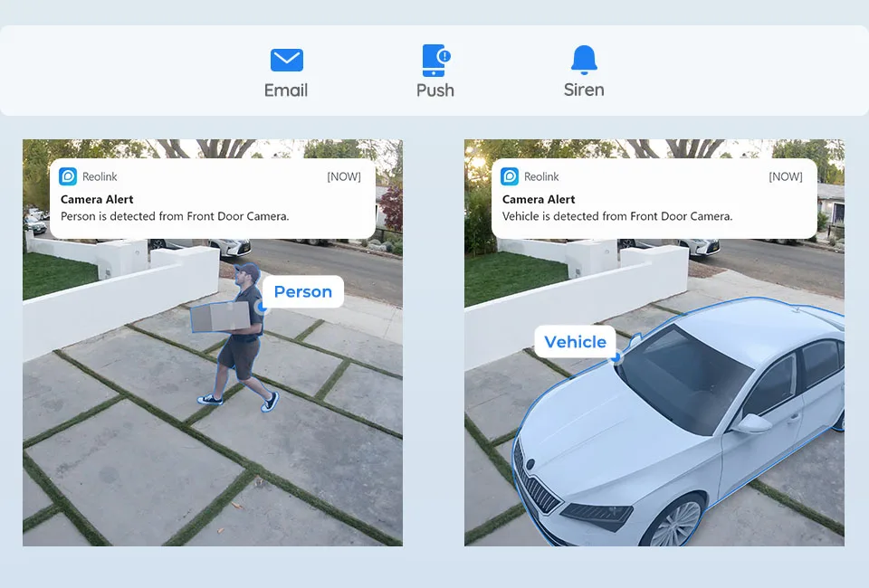This screenshot has width=869, height=588.
Task: Select the Push phone notification icon
Action: tap(436, 61)
